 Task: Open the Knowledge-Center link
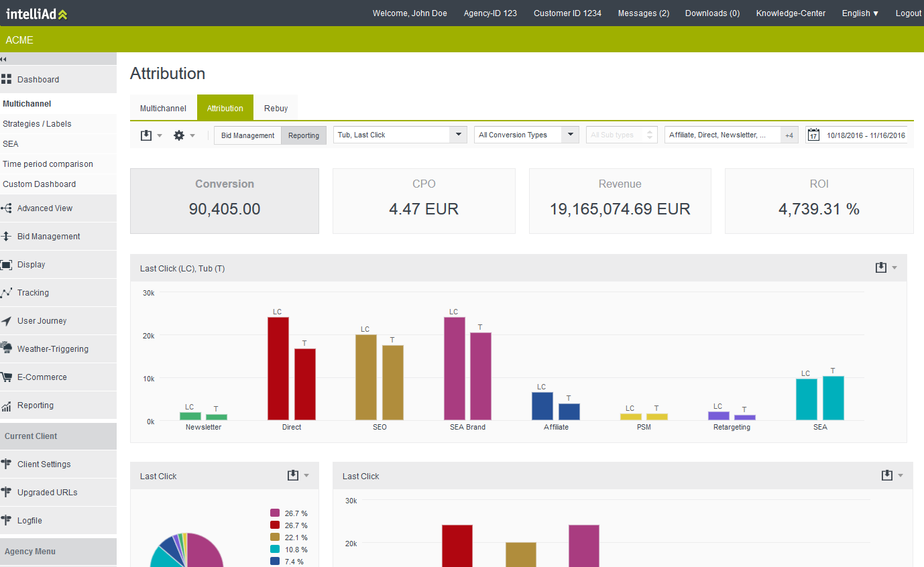(791, 13)
